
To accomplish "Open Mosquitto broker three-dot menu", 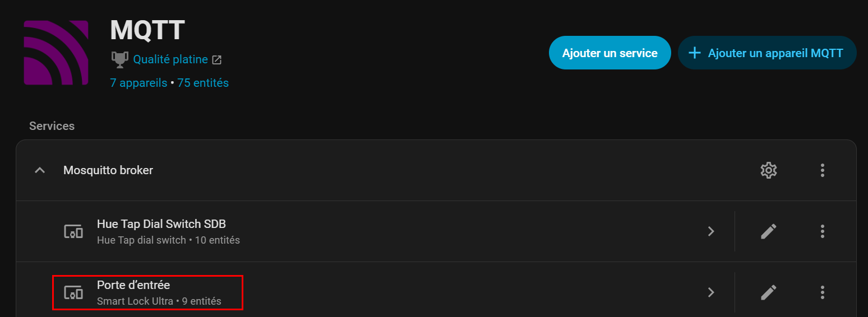I will click(822, 170).
